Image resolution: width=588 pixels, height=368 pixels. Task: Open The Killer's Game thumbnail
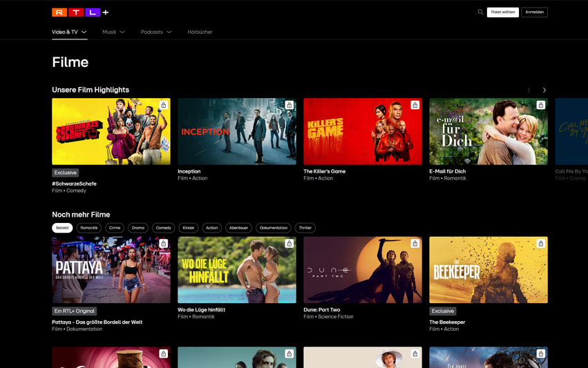[363, 132]
